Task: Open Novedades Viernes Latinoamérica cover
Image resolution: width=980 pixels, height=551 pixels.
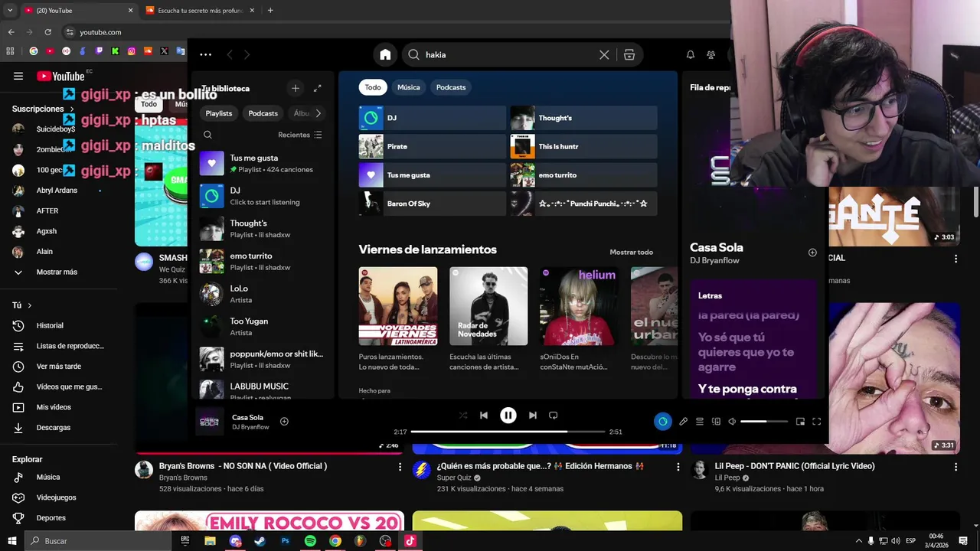Action: (398, 306)
